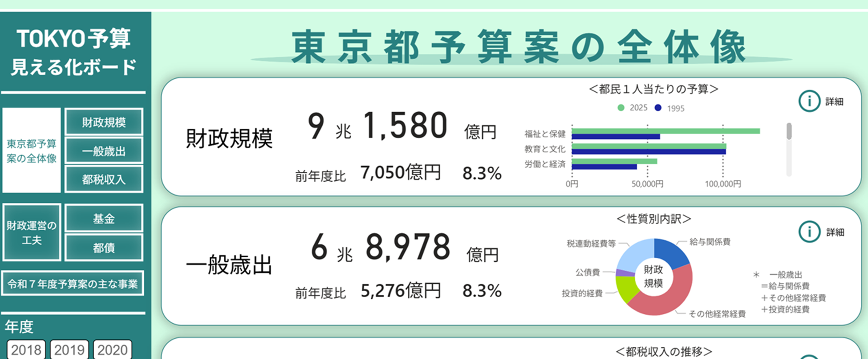Image resolution: width=868 pixels, height=359 pixels.
Task: Click the 詳細 label beside 財政規模 info icon
Action: pos(835,101)
